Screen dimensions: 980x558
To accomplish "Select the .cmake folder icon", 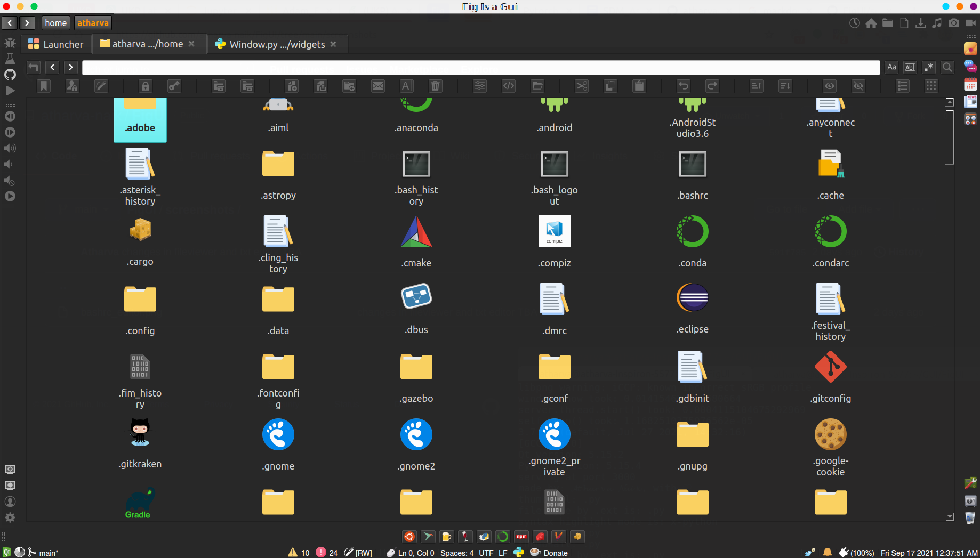I will [416, 232].
